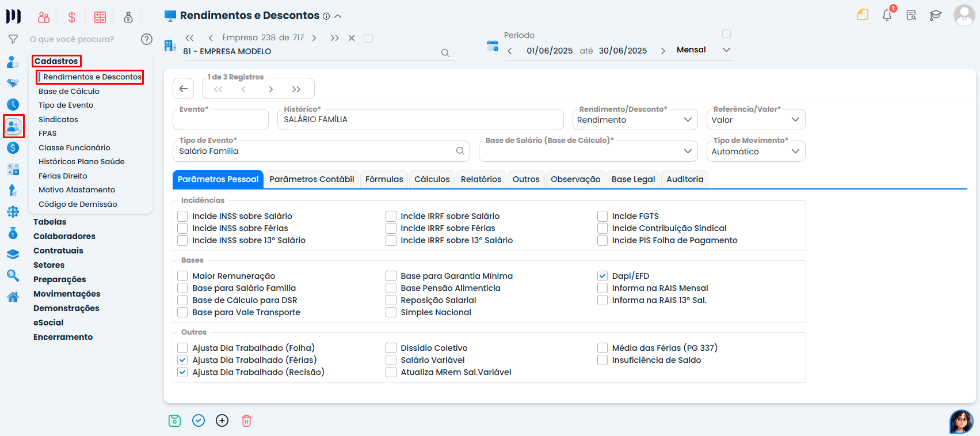Click the plus circle add record icon
This screenshot has width=980, height=436.
click(222, 421)
